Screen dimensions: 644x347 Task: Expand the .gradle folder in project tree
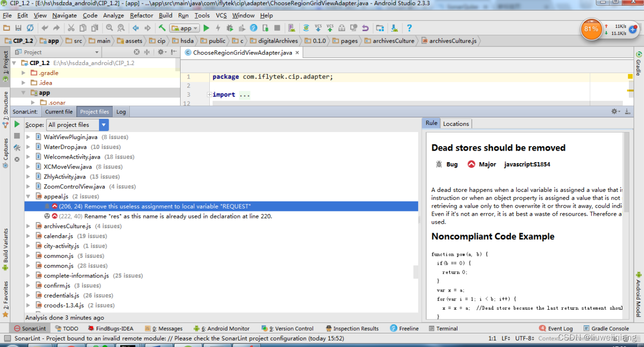point(23,73)
